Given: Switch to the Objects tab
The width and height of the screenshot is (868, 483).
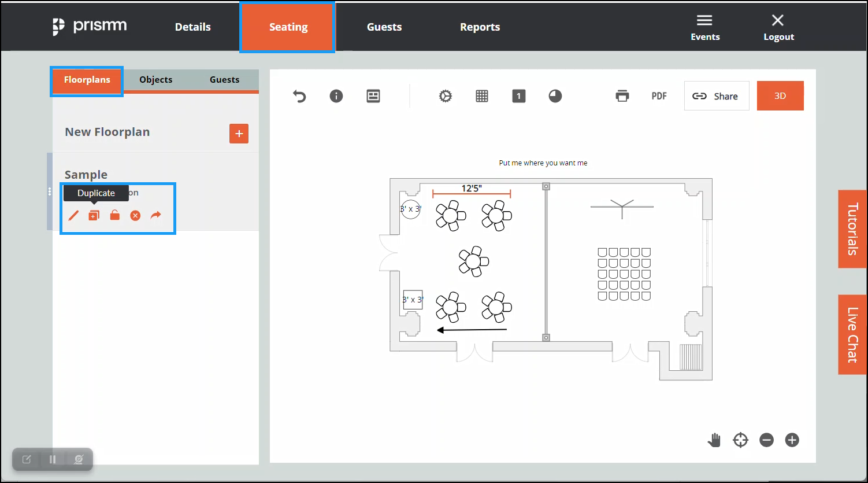Looking at the screenshot, I should [x=155, y=80].
